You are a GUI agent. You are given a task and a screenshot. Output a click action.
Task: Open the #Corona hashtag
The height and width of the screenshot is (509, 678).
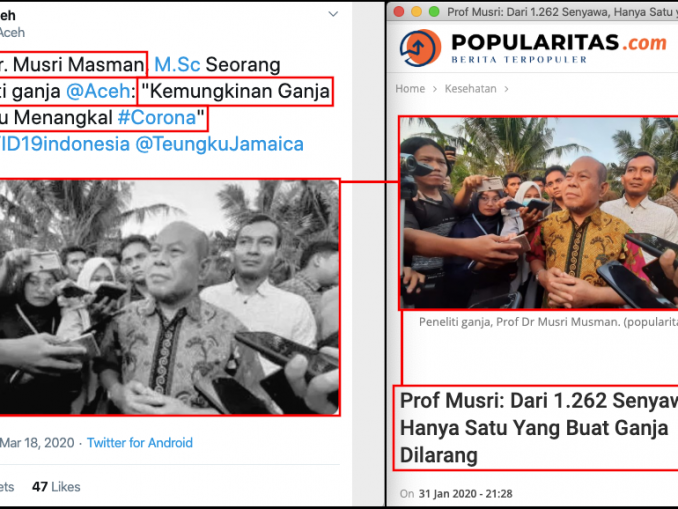coord(157,118)
